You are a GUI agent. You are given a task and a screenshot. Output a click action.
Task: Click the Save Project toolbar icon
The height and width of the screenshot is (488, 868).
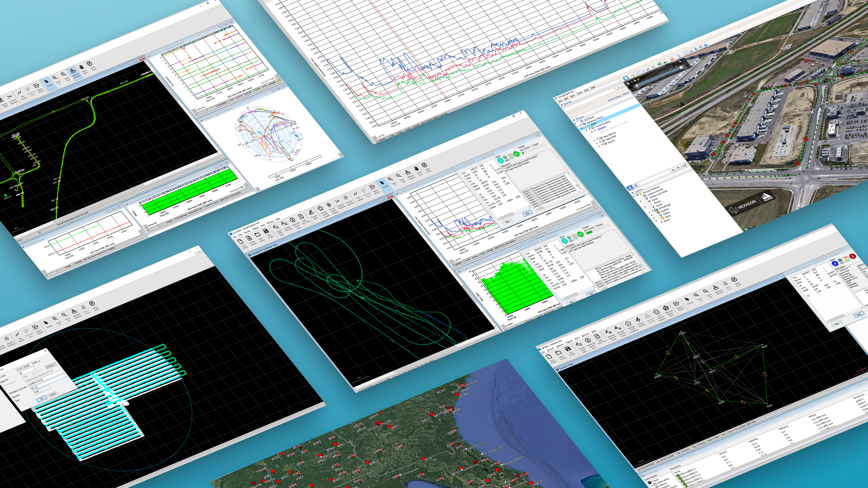click(266, 232)
